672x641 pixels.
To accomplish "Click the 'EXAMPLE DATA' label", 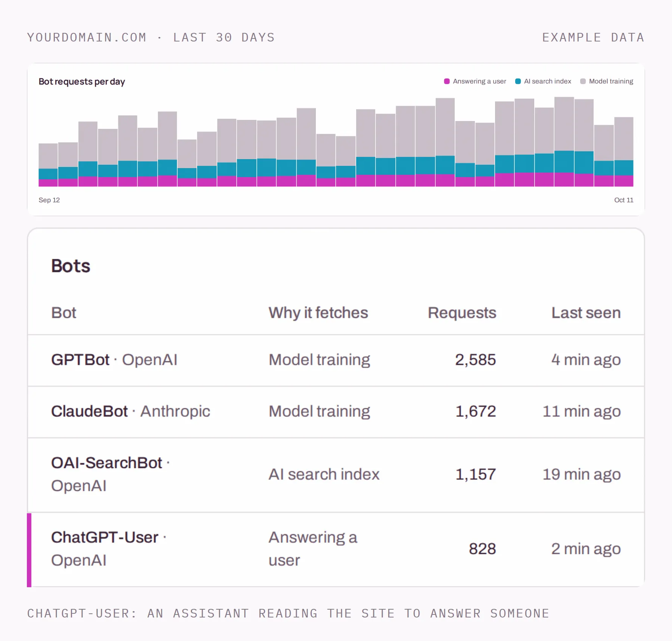I will (593, 37).
